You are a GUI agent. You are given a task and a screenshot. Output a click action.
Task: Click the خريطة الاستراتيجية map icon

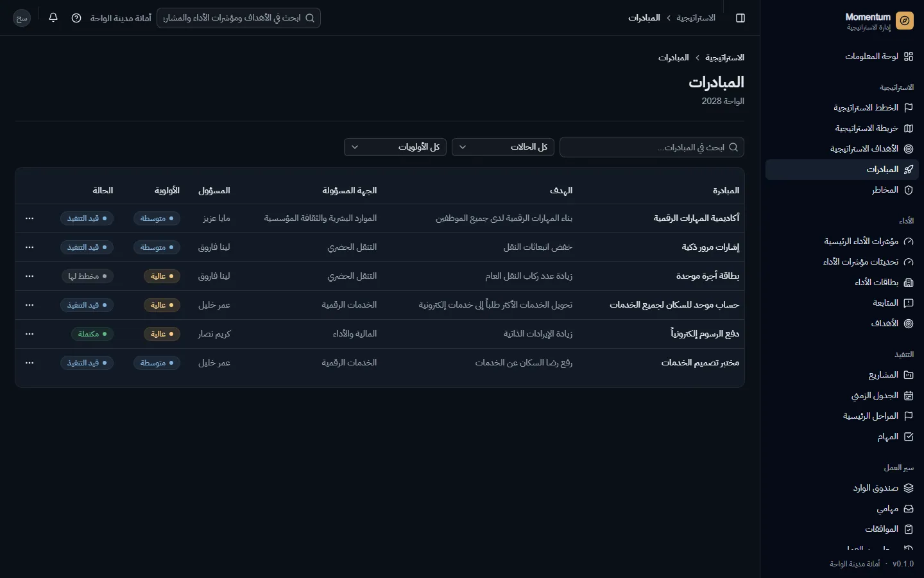tap(909, 128)
